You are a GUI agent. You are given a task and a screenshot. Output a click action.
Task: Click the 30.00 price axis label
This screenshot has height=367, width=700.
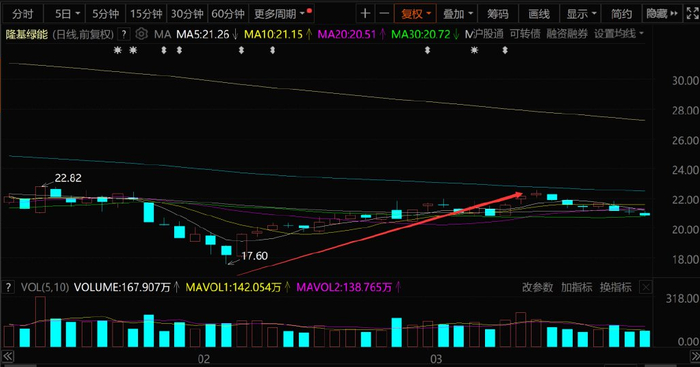tap(685, 81)
